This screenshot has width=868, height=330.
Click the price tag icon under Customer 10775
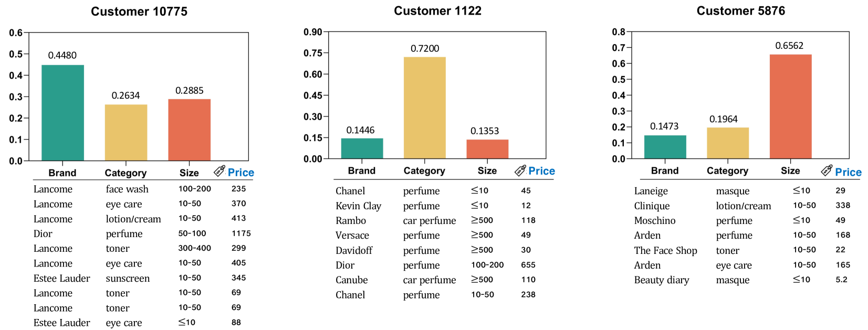[x=219, y=171]
